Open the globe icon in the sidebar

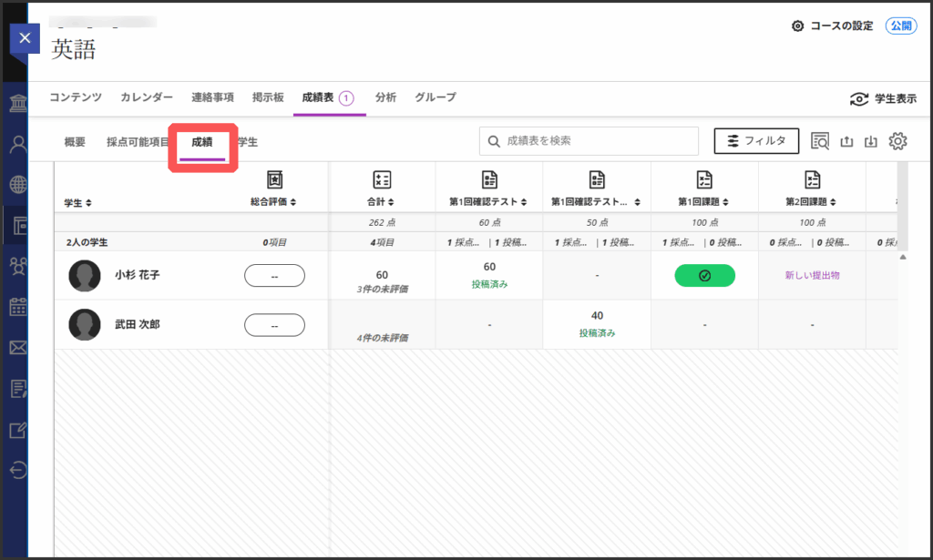[17, 184]
